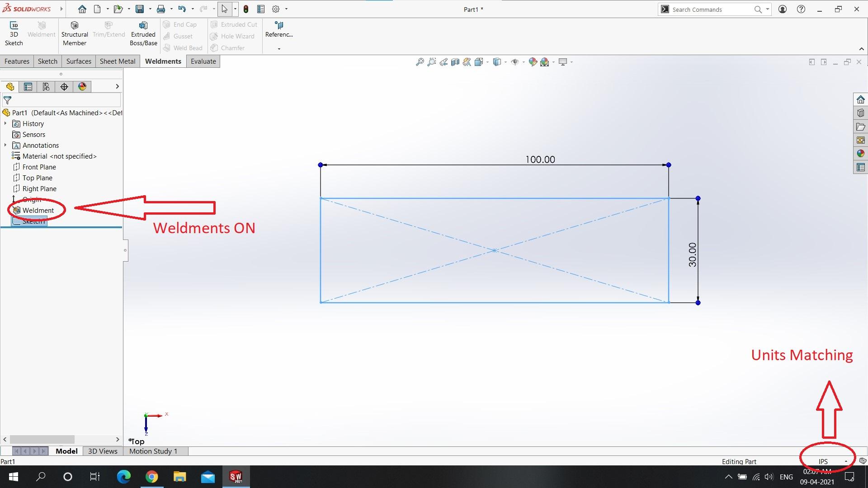The width and height of the screenshot is (868, 488).
Task: Open the Section View tool
Action: pos(455,61)
